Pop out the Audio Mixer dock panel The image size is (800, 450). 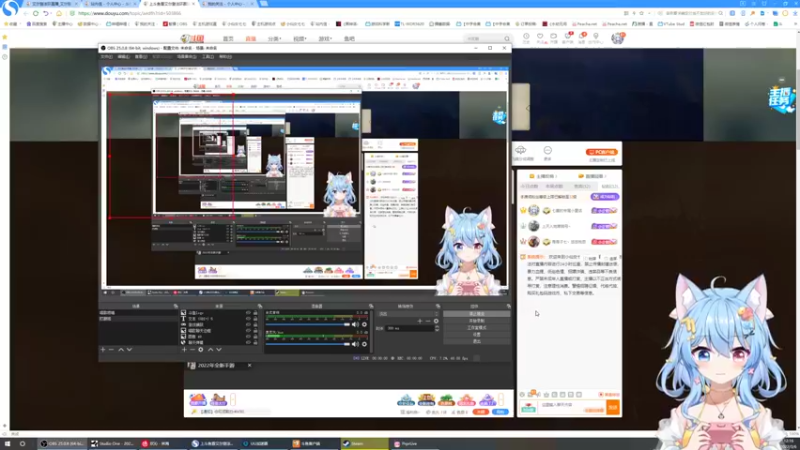(371, 306)
